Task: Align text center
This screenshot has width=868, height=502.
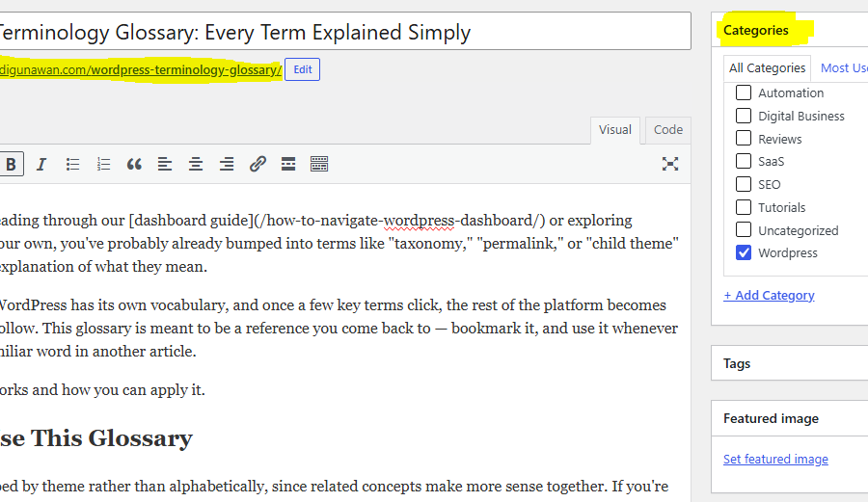Action: 196,164
